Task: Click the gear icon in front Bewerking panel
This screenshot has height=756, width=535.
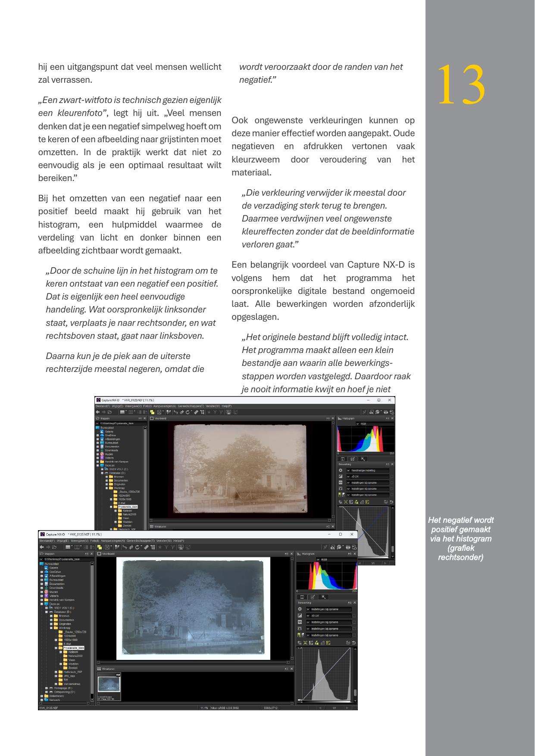Action: click(300, 609)
